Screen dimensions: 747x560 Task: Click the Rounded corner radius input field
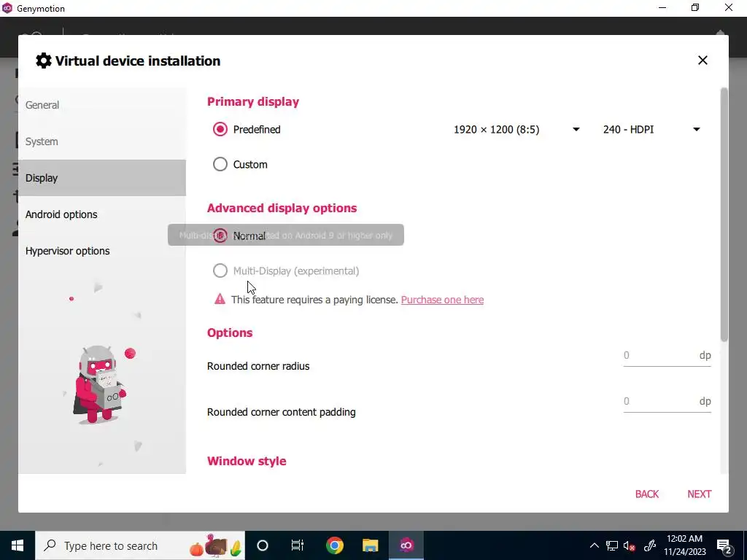(667, 356)
